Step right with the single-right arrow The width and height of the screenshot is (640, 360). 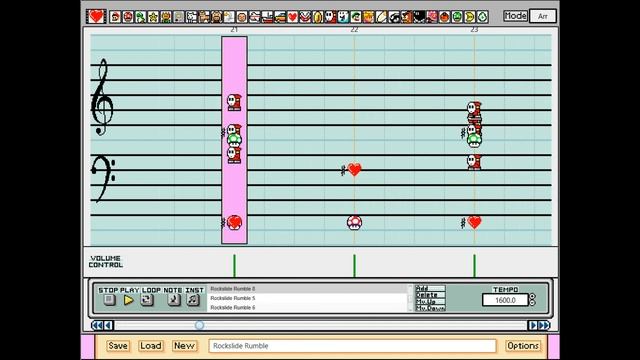[x=533, y=325]
